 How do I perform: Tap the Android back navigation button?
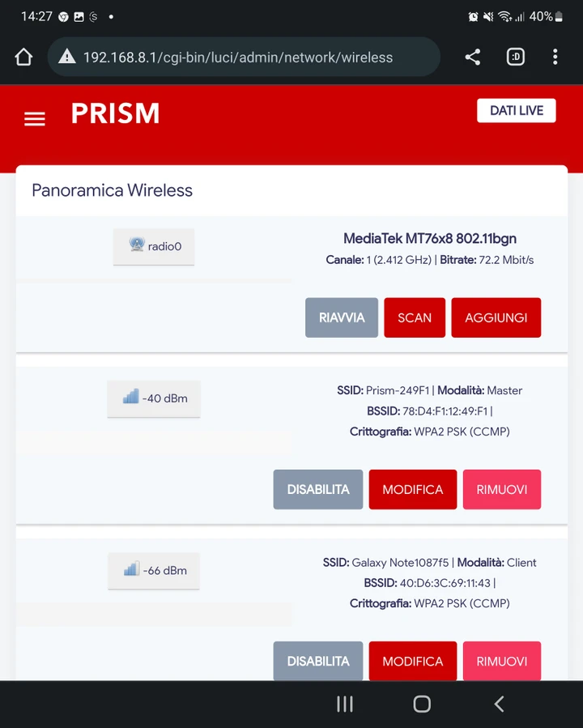tap(499, 704)
